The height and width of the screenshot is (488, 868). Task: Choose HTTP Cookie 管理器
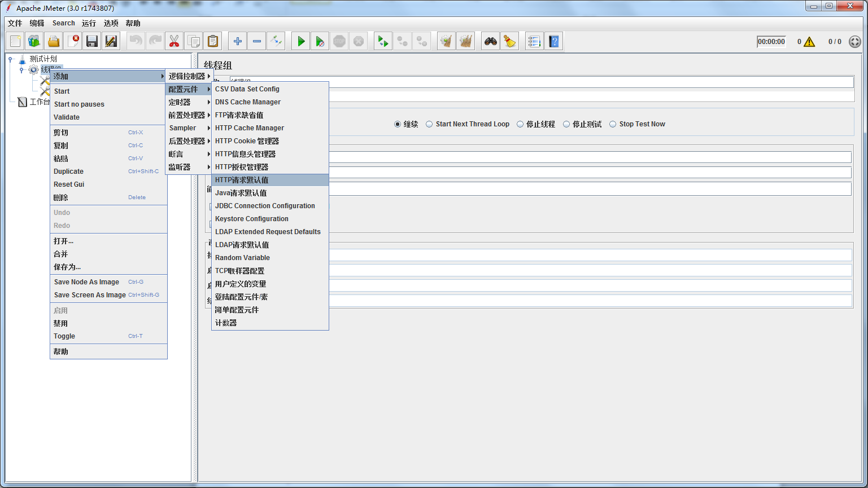point(270,141)
